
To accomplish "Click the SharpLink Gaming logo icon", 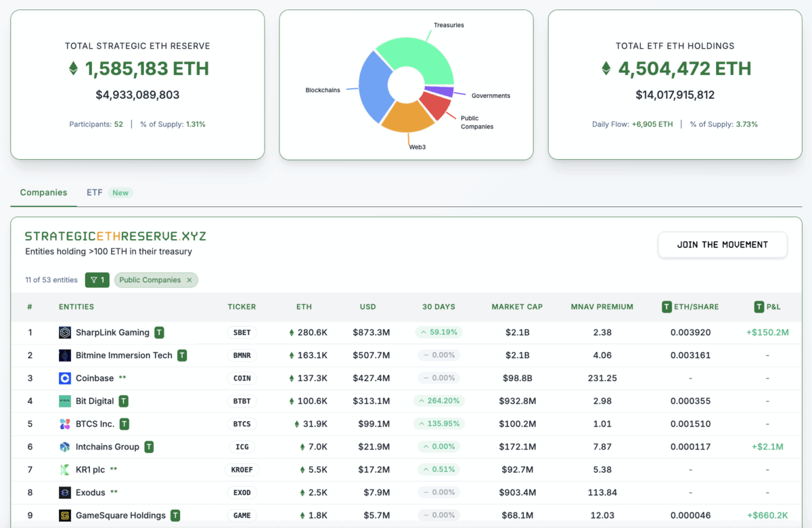I will (65, 332).
